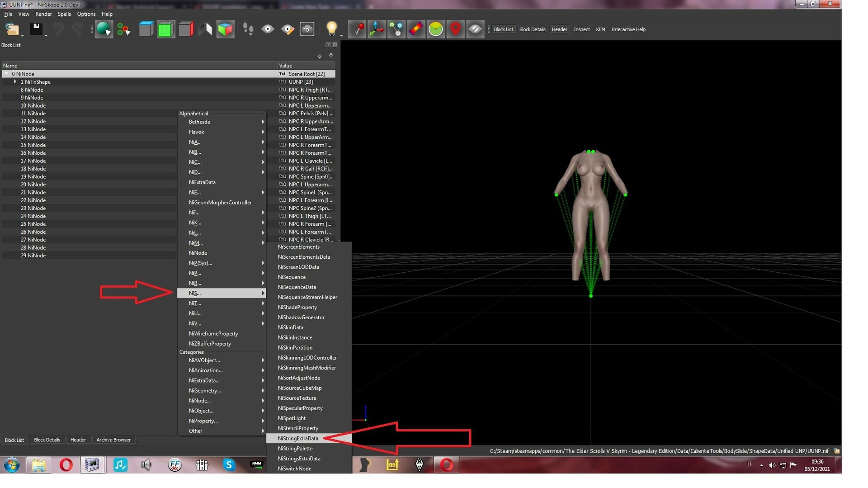Viewport: 868px width, 488px height.
Task: Expand the 1 NiTriShape tree node
Action: tap(15, 82)
